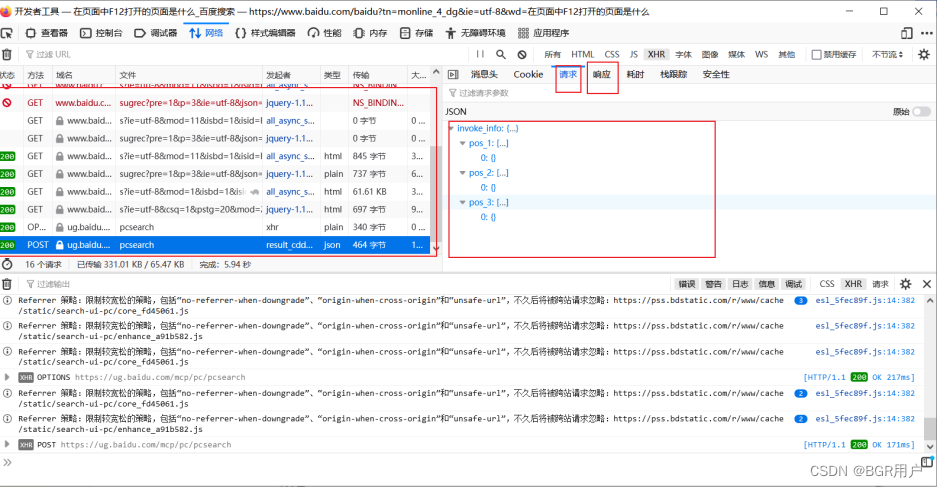Filter requests by CSS in network toolbar
This screenshot has width=937, height=487.
point(612,54)
